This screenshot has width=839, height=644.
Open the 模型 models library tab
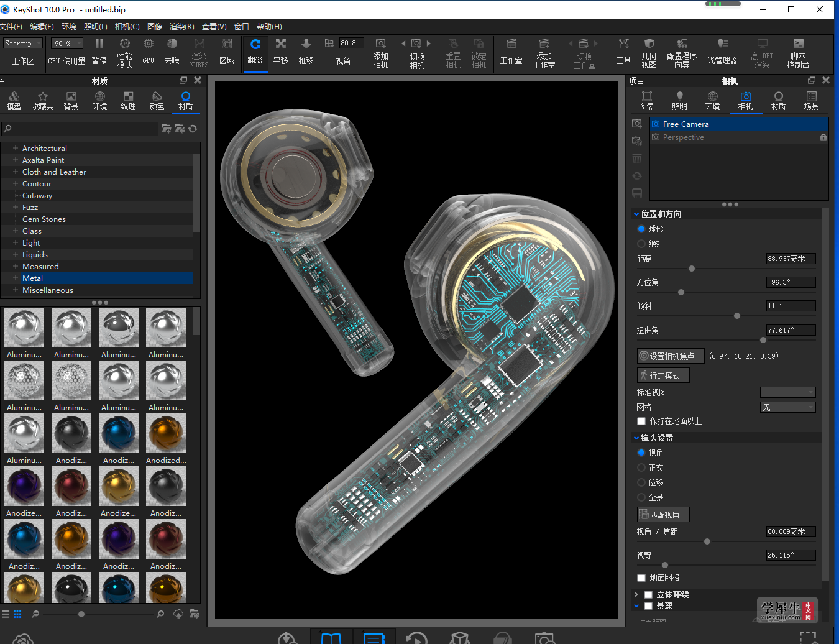[x=14, y=101]
